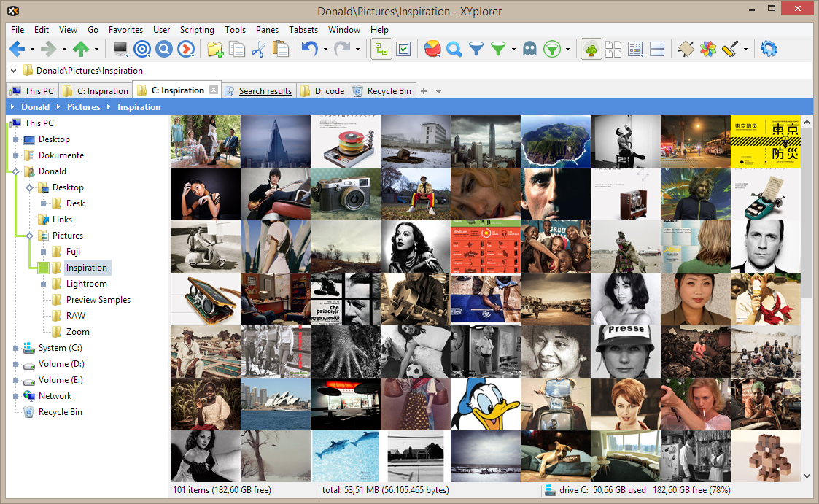Click the green up arrow icon
The height and width of the screenshot is (504, 819).
click(80, 49)
